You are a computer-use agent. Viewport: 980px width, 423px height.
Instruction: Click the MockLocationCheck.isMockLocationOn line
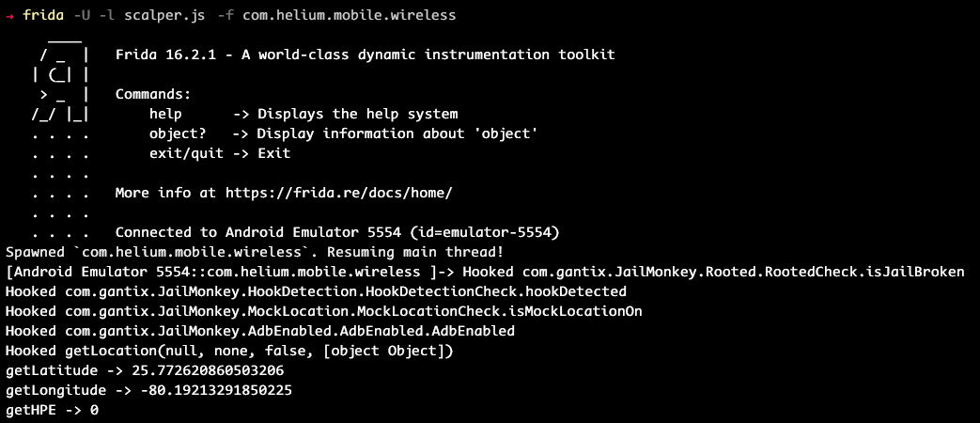click(324, 311)
